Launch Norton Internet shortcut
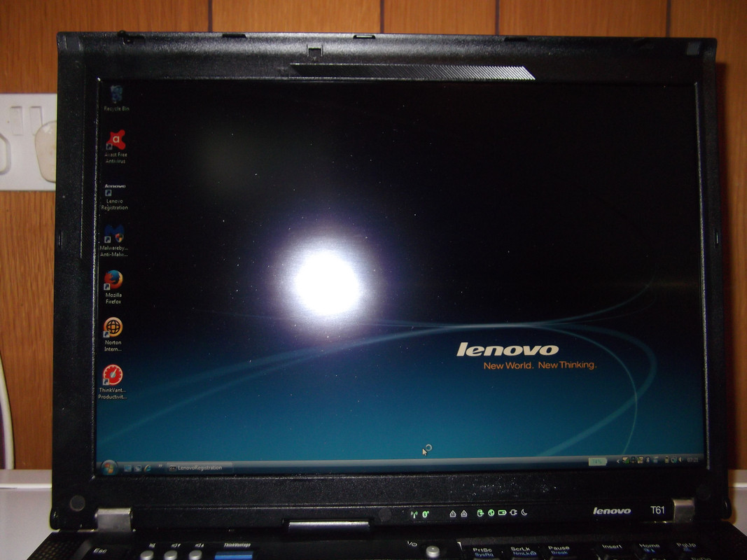This screenshot has width=747, height=560. [113, 335]
